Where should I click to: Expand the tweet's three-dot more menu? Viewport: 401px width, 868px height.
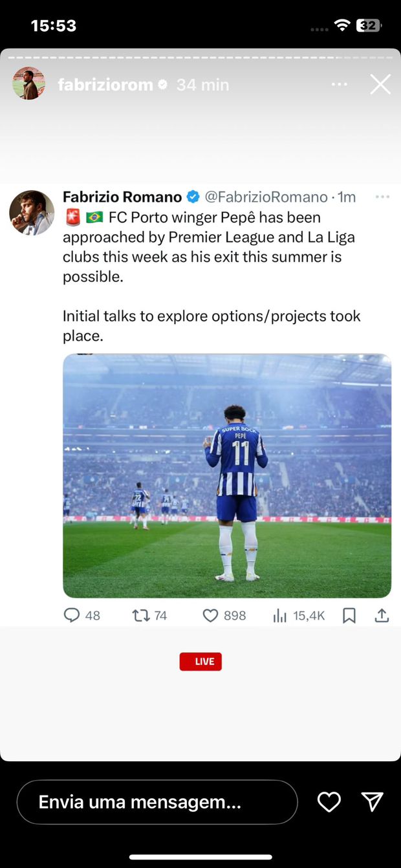click(382, 197)
